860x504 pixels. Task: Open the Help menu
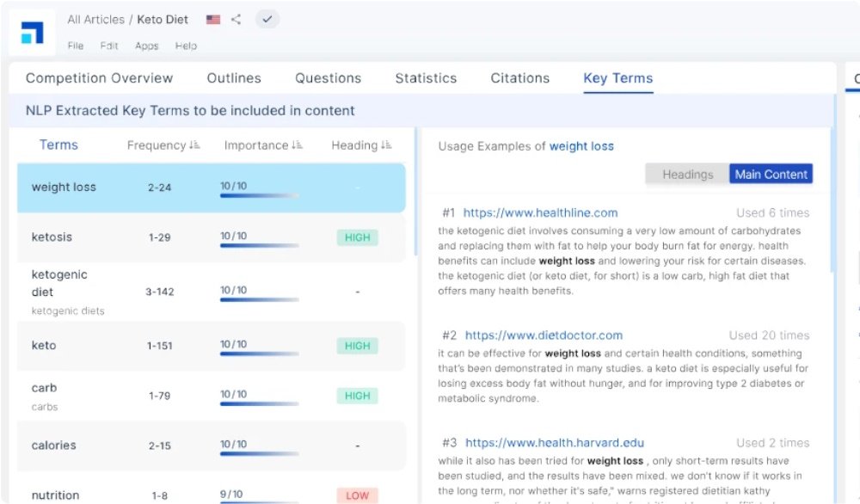[186, 46]
